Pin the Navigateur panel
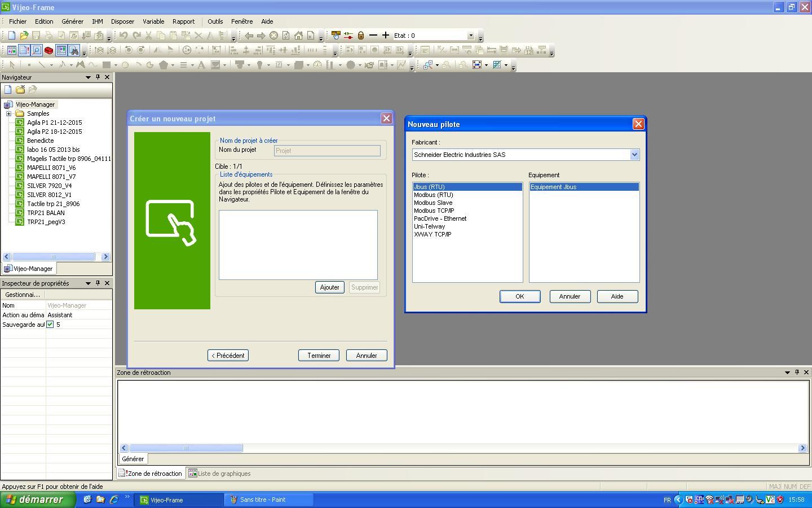This screenshot has height=508, width=812. (98, 77)
